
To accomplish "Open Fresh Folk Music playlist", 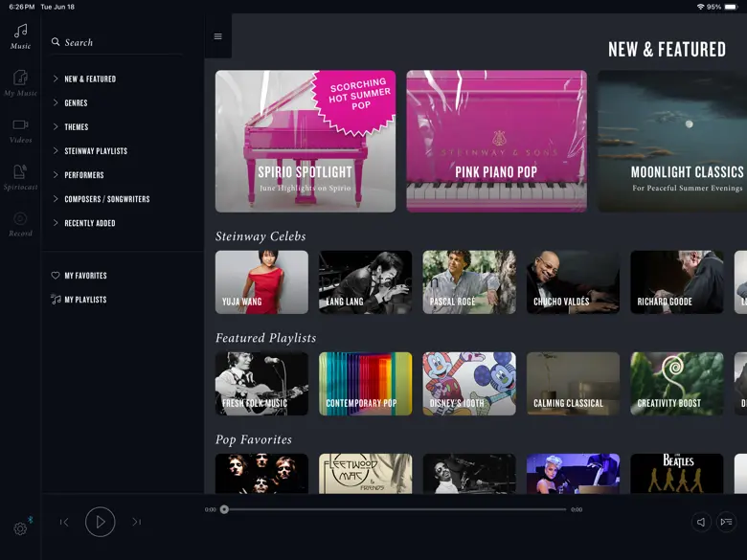I will click(x=261, y=384).
